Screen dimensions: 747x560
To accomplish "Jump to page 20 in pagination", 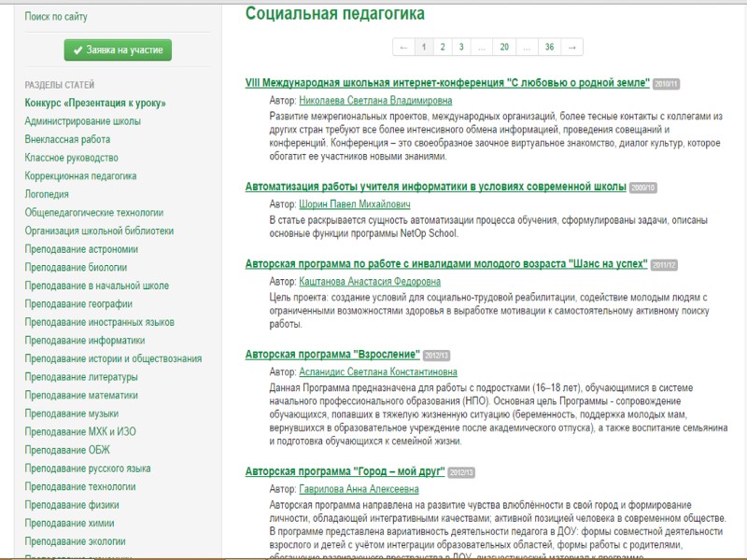I will pos(504,47).
